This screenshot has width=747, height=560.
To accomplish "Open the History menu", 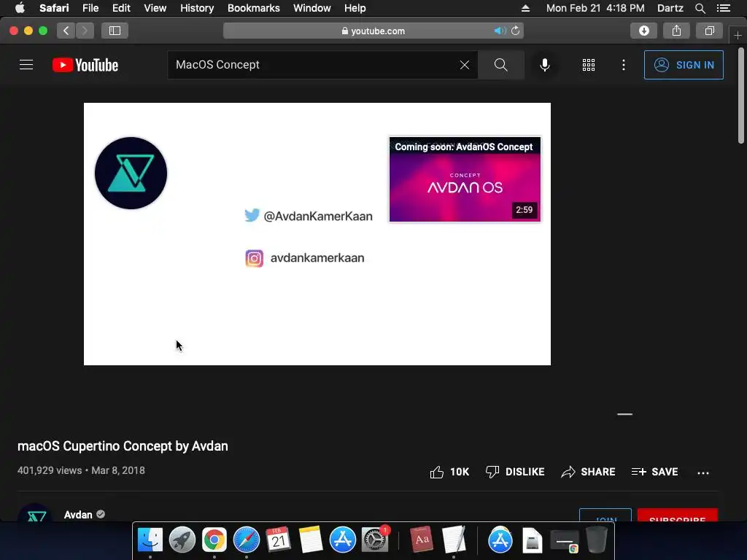I will 197,8.
